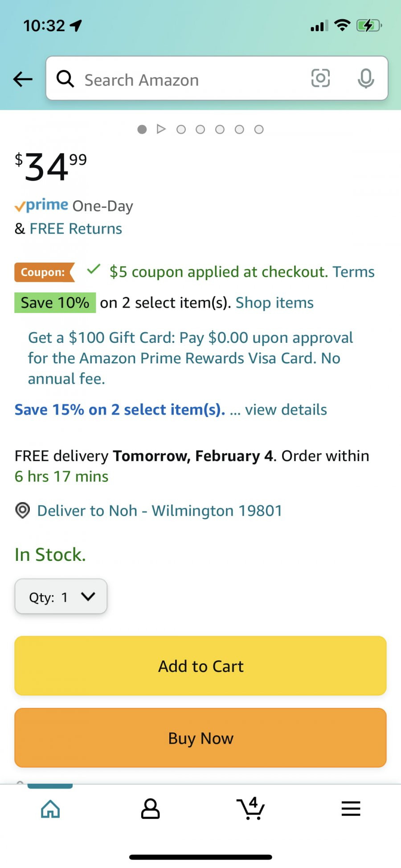
Task: Go to Home tab icon
Action: [50, 809]
